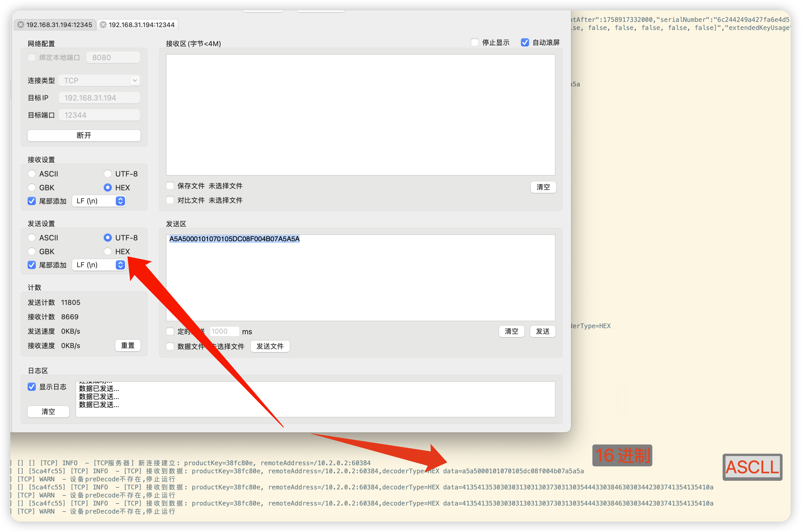This screenshot has width=801, height=532.
Task: Close the 192.168.31.194:12345 tab icon
Action: (21, 25)
